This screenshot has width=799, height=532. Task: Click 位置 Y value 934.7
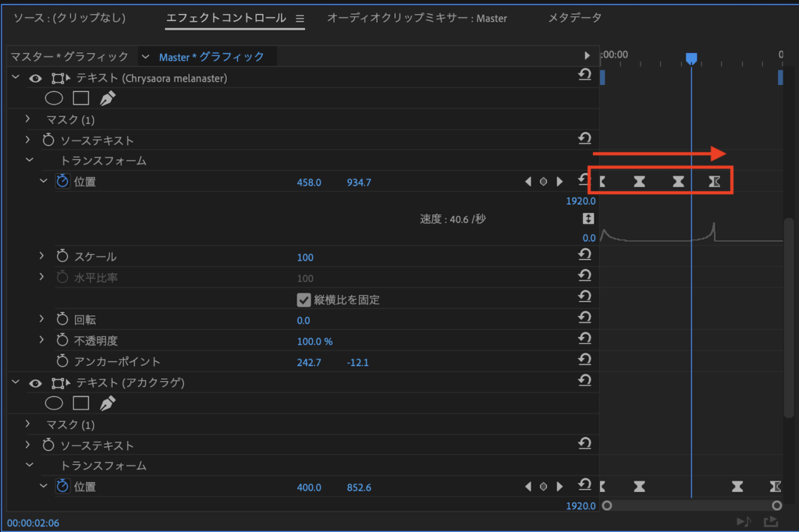[359, 183]
